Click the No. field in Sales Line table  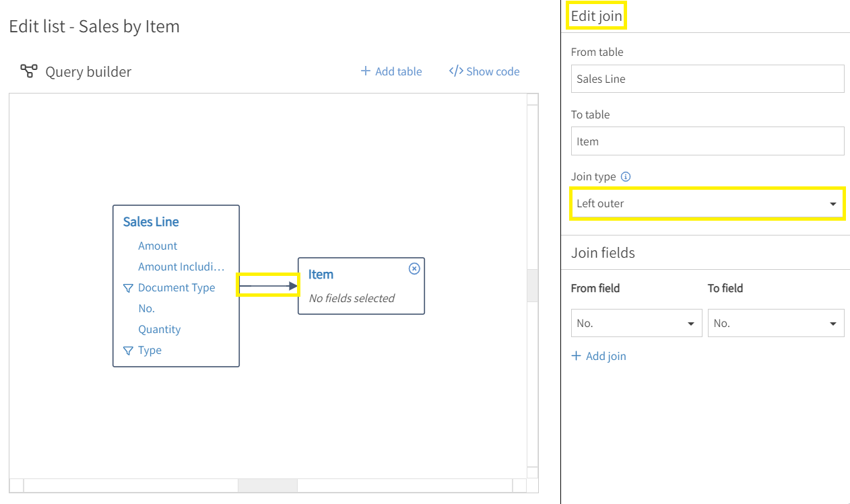146,309
